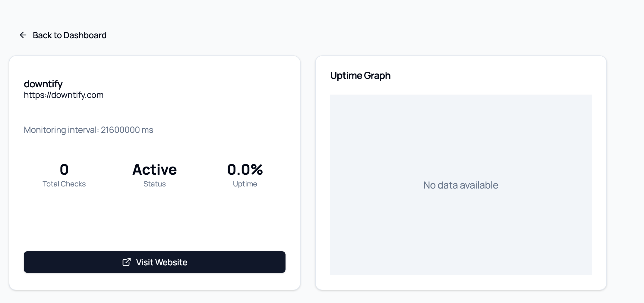Click the external link icon
644x303 pixels.
(x=127, y=262)
